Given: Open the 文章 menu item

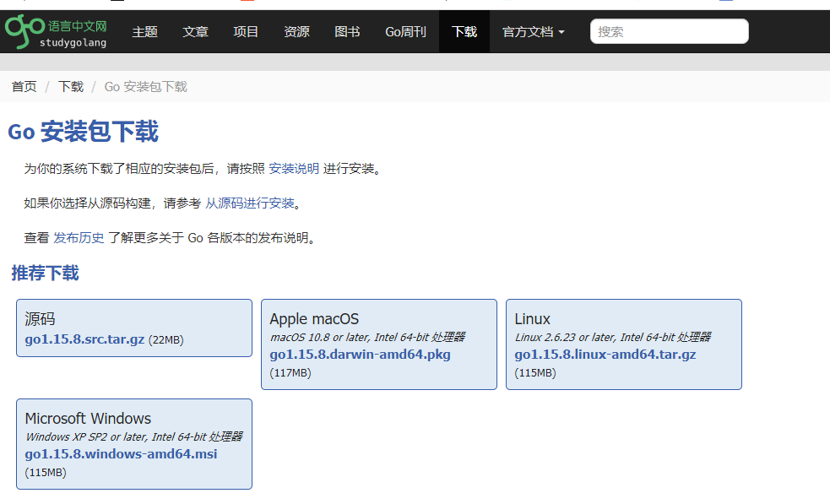Looking at the screenshot, I should pos(195,32).
